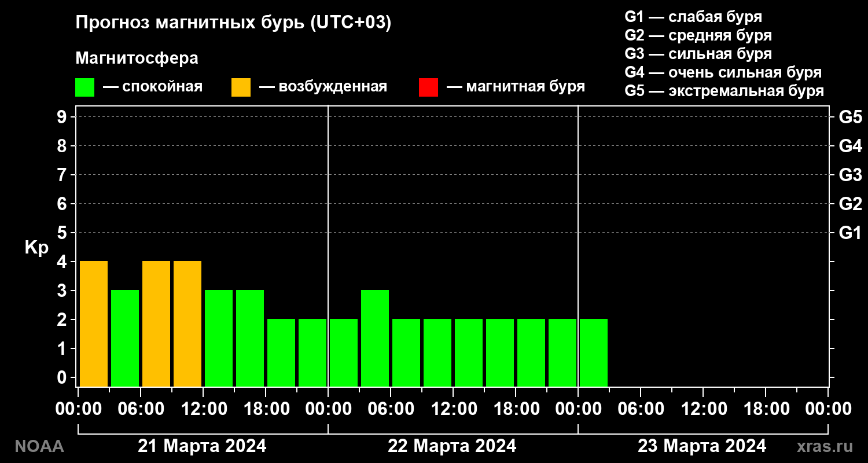Click the right-axis 'G2' storm level label
This screenshot has width=868, height=463.
point(851,204)
